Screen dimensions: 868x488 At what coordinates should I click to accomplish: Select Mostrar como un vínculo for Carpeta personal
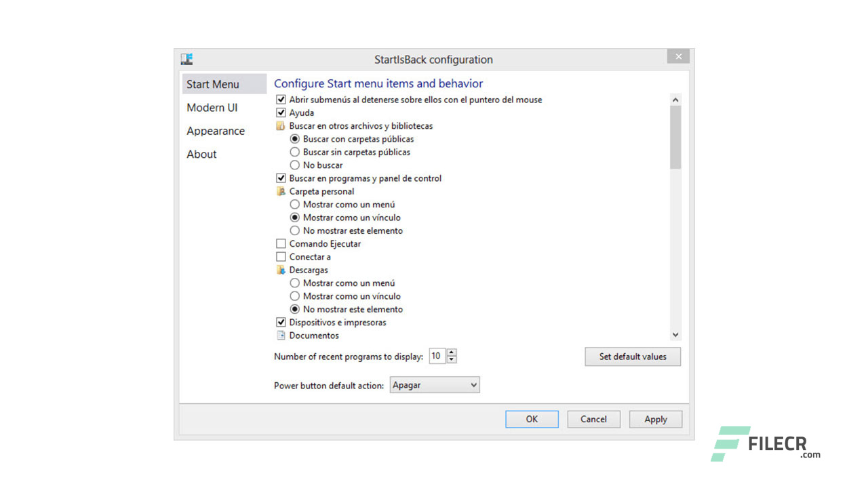pyautogui.click(x=294, y=218)
